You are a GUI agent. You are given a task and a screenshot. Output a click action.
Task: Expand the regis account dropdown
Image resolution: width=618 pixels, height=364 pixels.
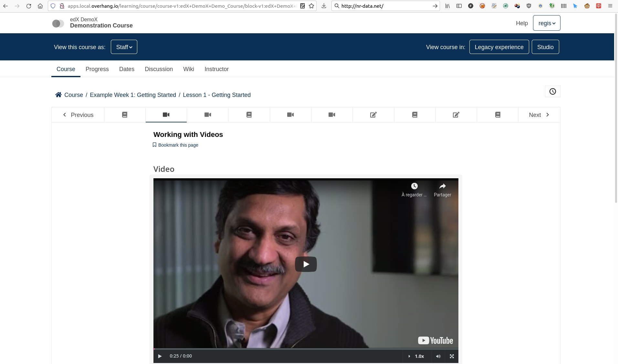[x=547, y=23]
